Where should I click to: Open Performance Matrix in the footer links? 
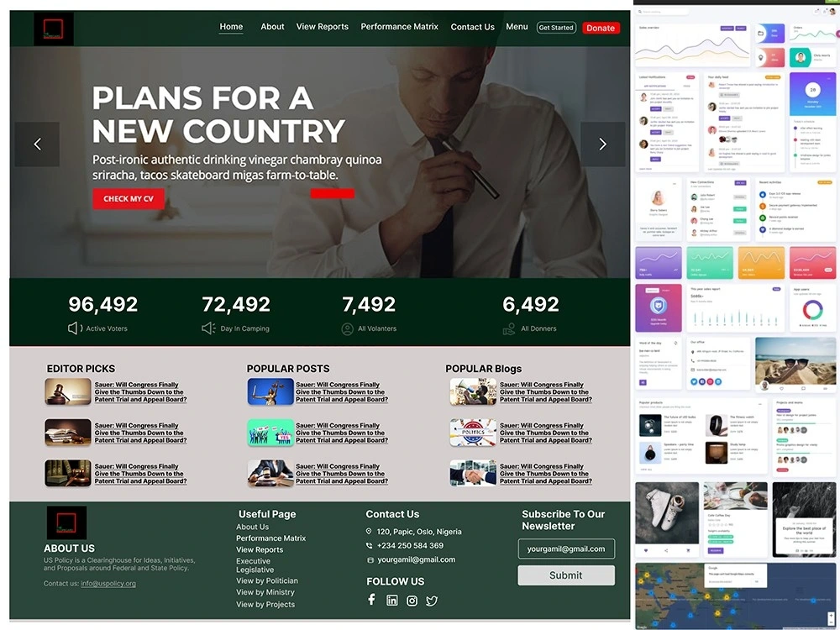(271, 538)
